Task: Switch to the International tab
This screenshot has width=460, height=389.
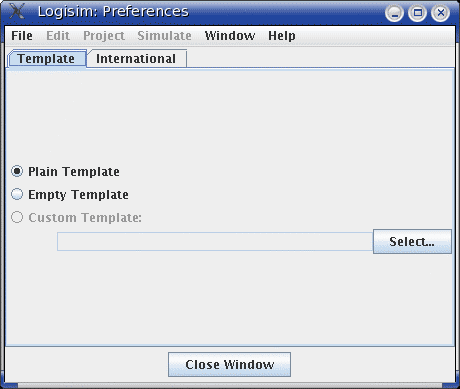Action: tap(136, 59)
